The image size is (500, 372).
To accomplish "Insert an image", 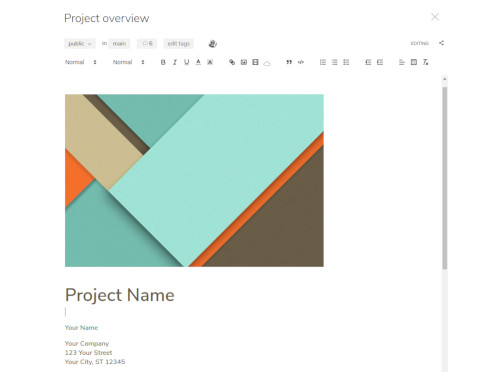I will pyautogui.click(x=244, y=62).
